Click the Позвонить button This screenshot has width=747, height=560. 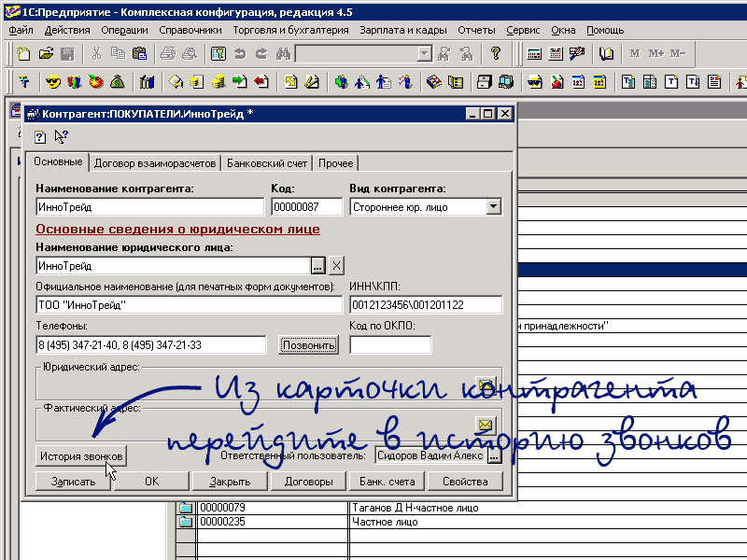(x=308, y=344)
